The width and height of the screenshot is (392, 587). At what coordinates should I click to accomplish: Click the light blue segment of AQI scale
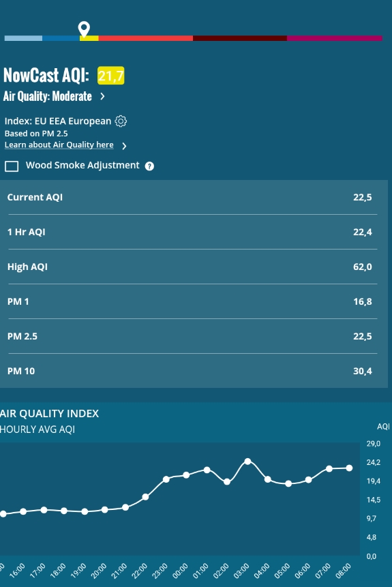tap(23, 38)
